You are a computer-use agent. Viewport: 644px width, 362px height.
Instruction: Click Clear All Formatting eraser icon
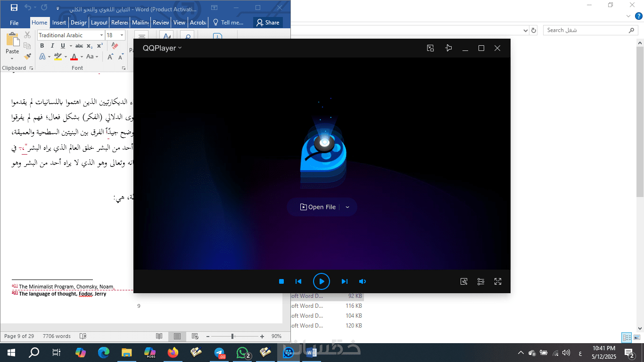[x=114, y=46]
